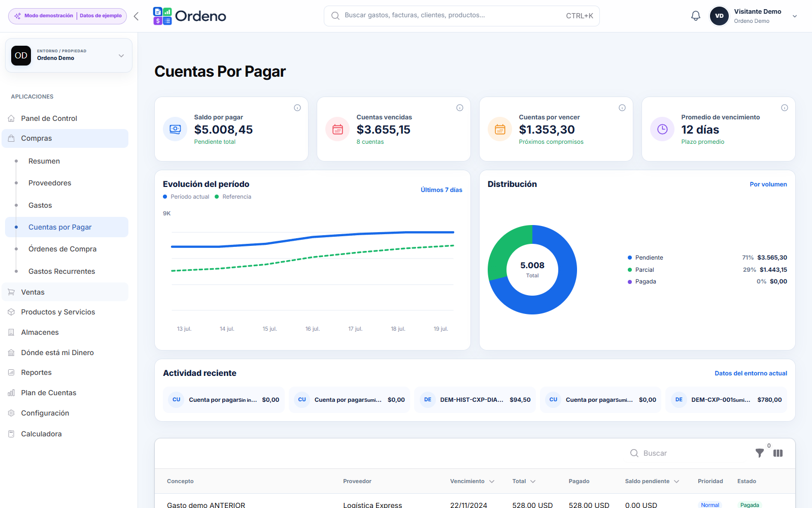Click info icon on Saldo por pagar card

[x=297, y=108]
